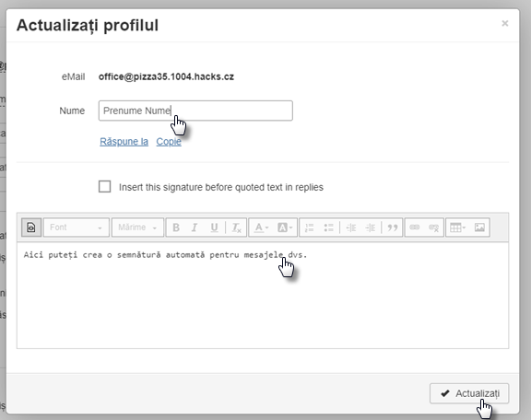
Task: Enable insert signature before quoted text checkbox
Action: (105, 186)
